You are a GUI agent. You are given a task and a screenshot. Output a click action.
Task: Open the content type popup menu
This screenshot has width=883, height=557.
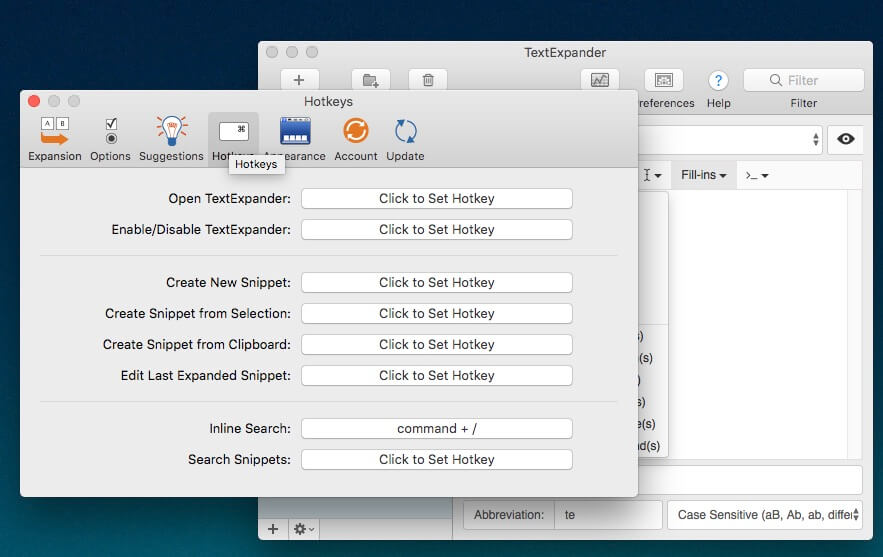(x=731, y=139)
